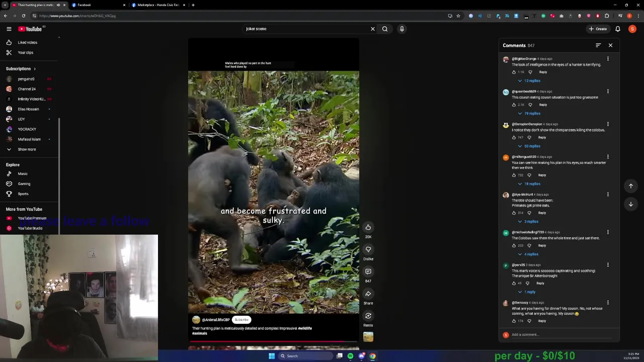Open options for BigMacOrange's comment

click(x=608, y=59)
